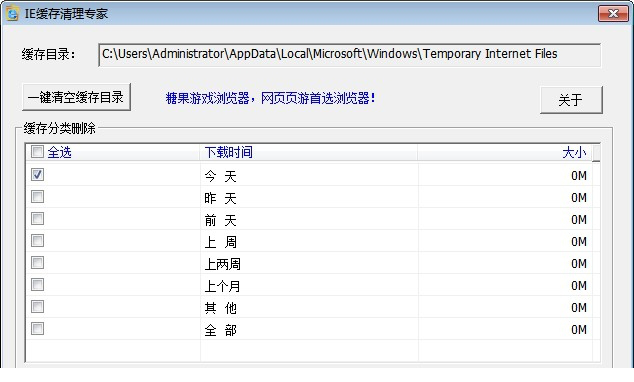Sort by the 下载时间 column header
The height and width of the screenshot is (382, 634).
click(309, 152)
